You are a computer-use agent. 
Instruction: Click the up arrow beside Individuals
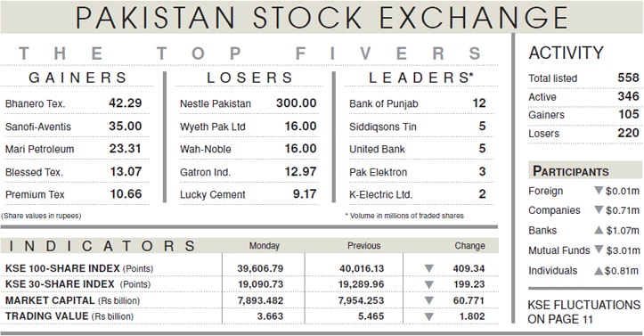(x=599, y=270)
